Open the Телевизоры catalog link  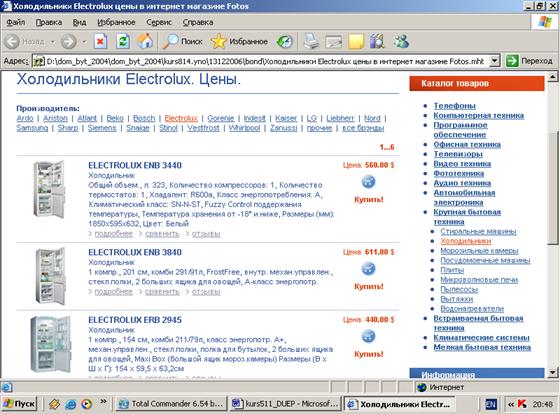coord(458,154)
